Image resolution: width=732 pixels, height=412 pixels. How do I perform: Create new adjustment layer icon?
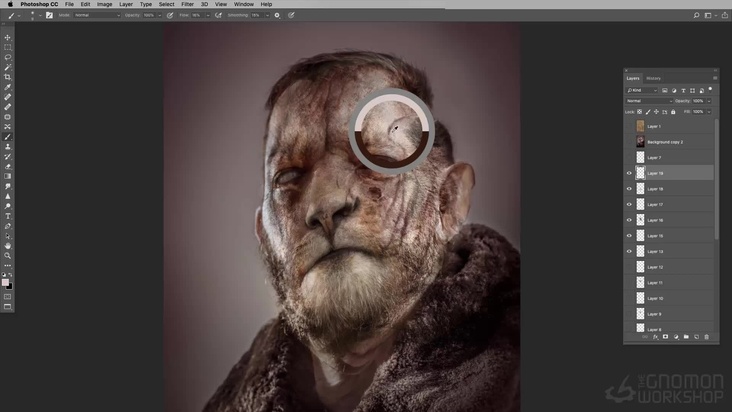pos(676,337)
